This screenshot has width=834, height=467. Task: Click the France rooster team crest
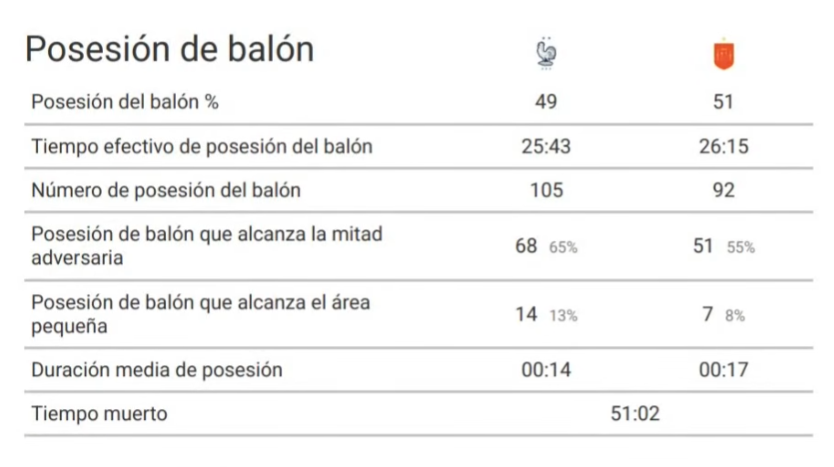546,54
